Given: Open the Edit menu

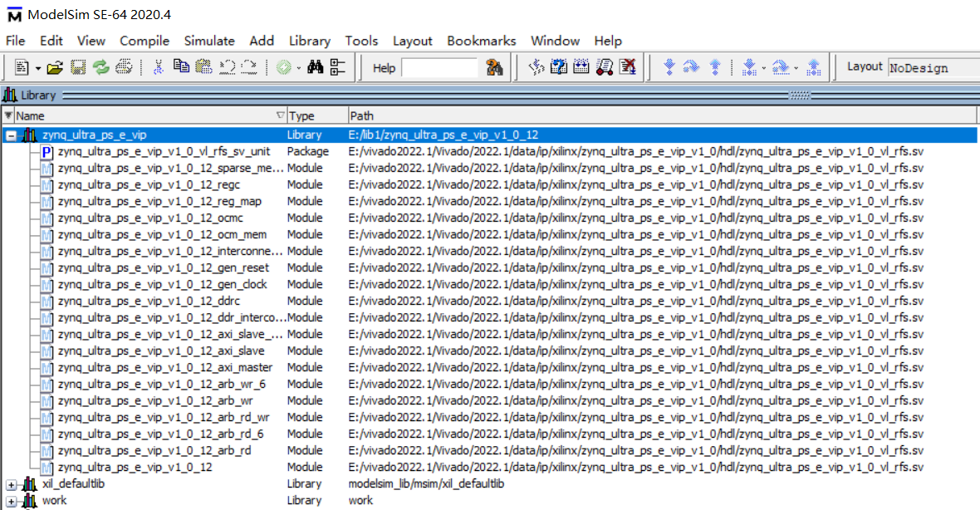Looking at the screenshot, I should click(x=51, y=41).
